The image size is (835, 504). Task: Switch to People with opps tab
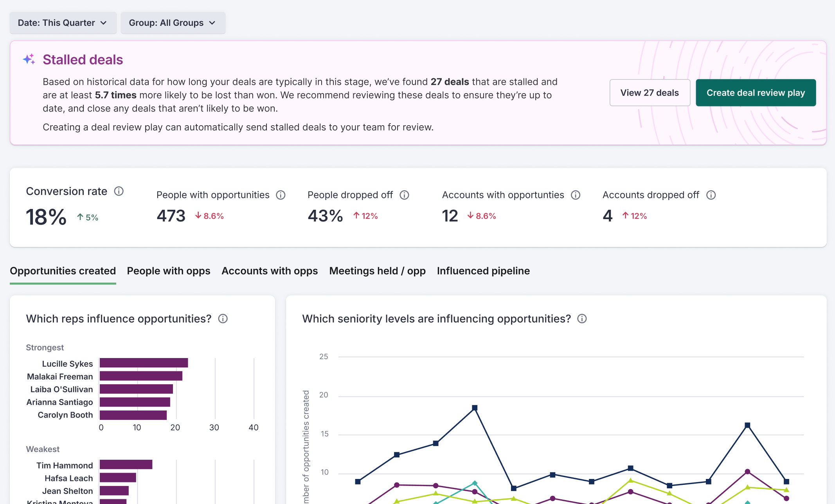[168, 271]
